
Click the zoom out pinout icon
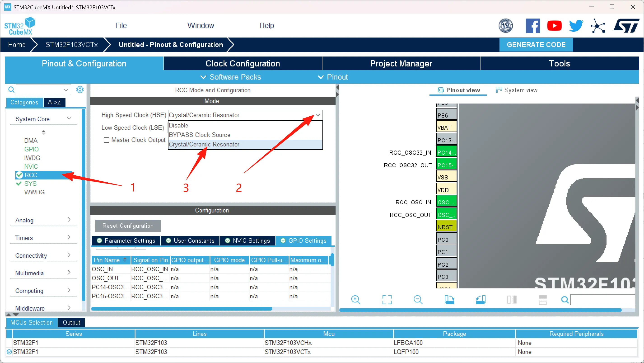pos(418,299)
